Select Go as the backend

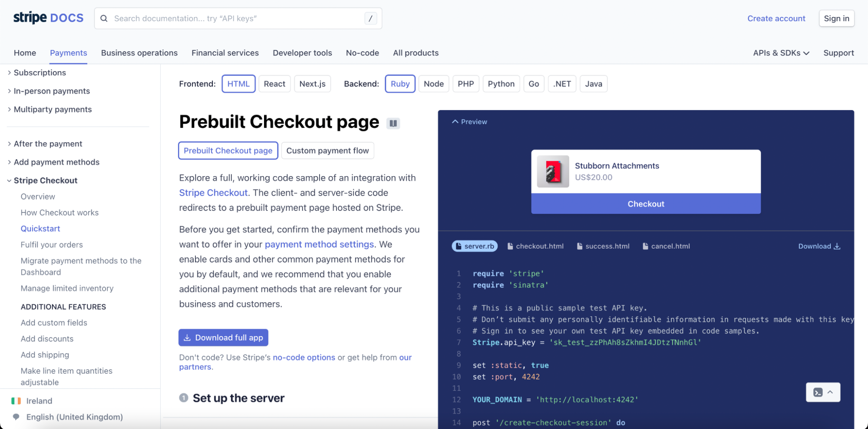(534, 84)
